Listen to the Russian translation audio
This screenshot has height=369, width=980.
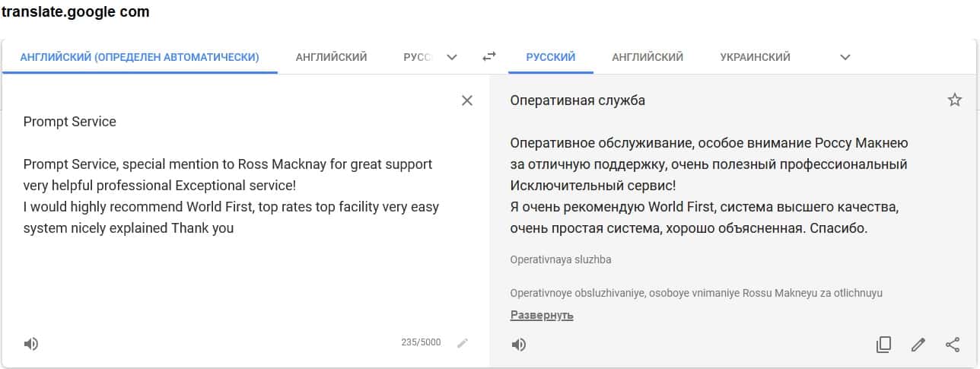coord(519,345)
